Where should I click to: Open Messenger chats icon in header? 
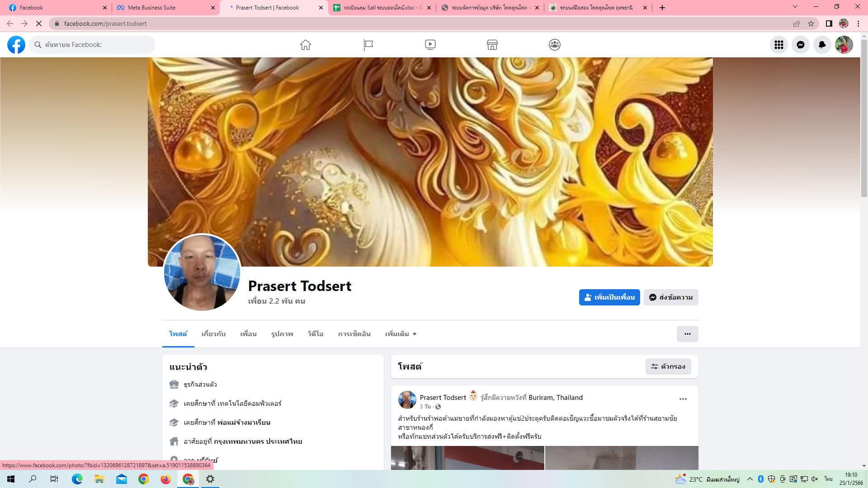coord(800,45)
